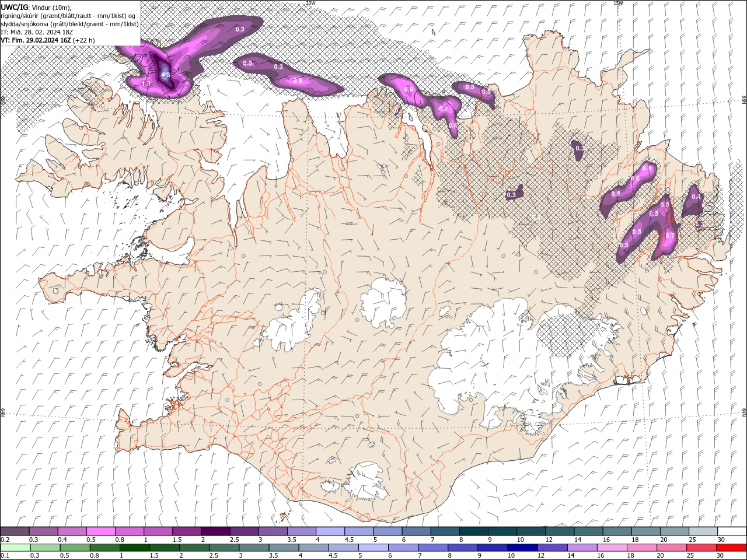Click the '15W' longitude label

tap(618, 3)
